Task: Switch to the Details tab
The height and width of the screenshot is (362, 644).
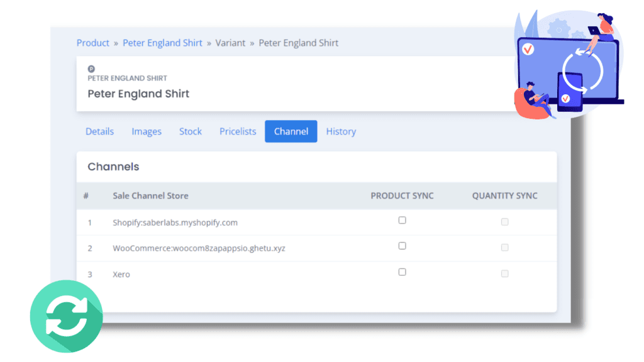Action: point(99,131)
